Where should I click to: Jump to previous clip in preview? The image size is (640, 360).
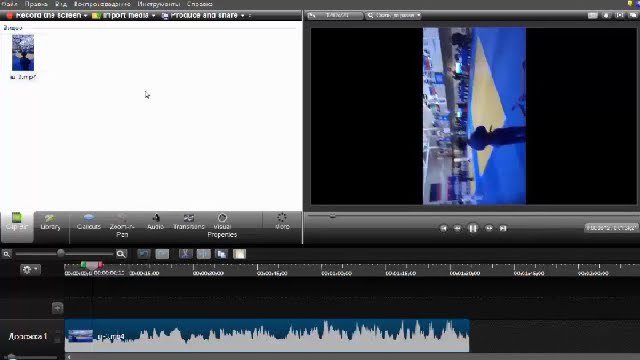(444, 229)
